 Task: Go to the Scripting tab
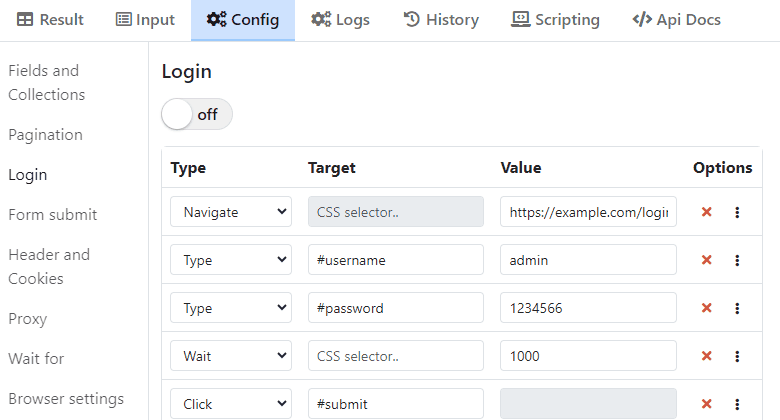coord(555,20)
